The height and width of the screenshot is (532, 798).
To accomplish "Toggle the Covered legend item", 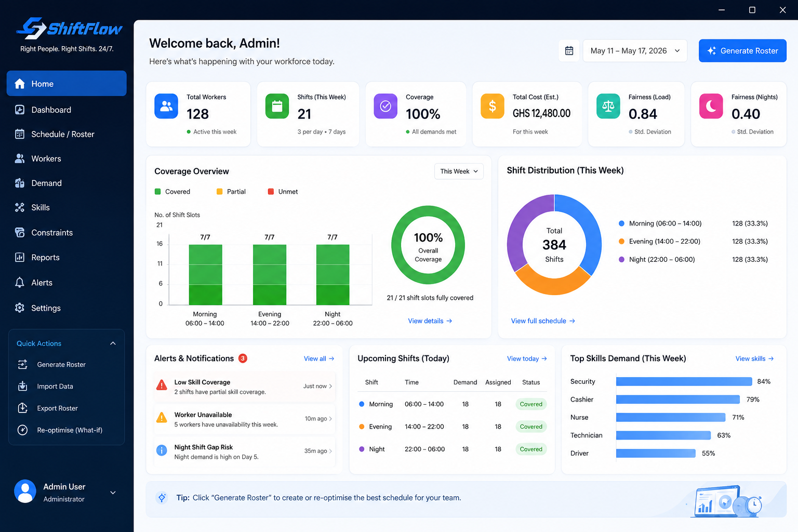I will pyautogui.click(x=172, y=192).
